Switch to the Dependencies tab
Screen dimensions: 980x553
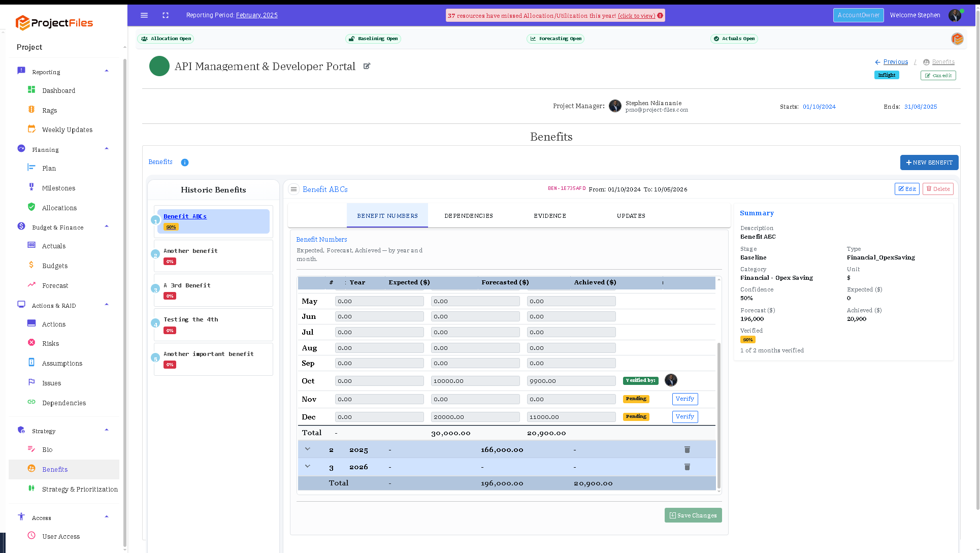tap(469, 216)
